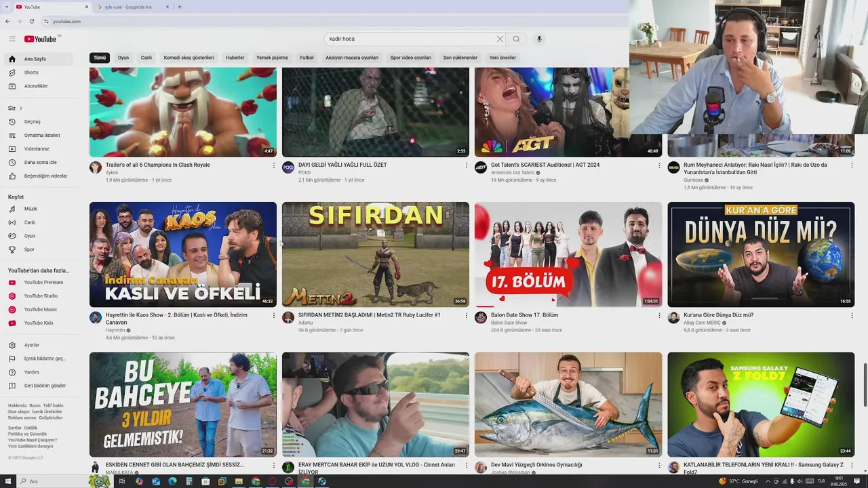Open Oynatma listeleri
868x488 pixels.
click(x=39, y=136)
